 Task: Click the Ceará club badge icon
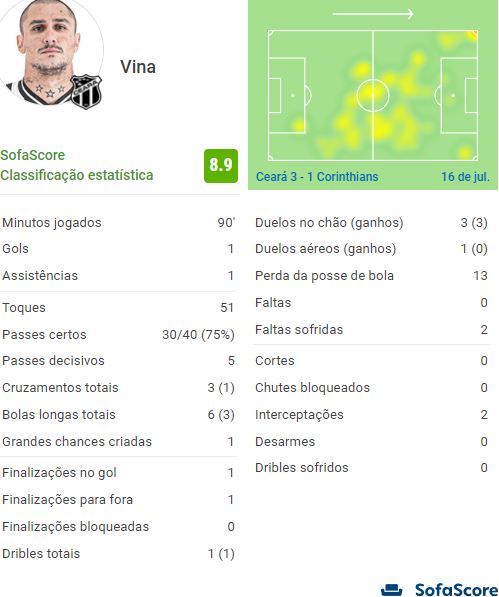pos(86,92)
